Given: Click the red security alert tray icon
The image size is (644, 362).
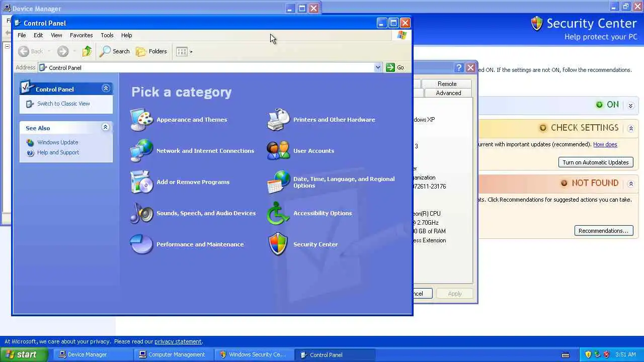Looking at the screenshot, I should (x=606, y=354).
